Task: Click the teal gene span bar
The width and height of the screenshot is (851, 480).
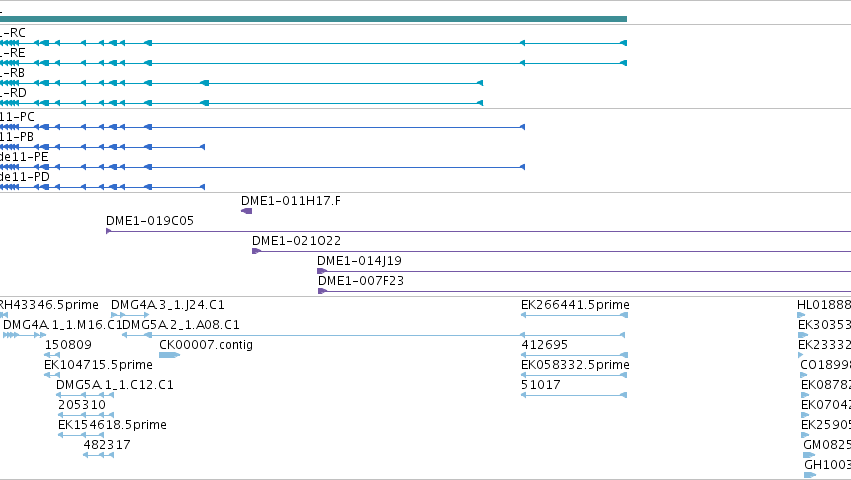Action: 313,19
